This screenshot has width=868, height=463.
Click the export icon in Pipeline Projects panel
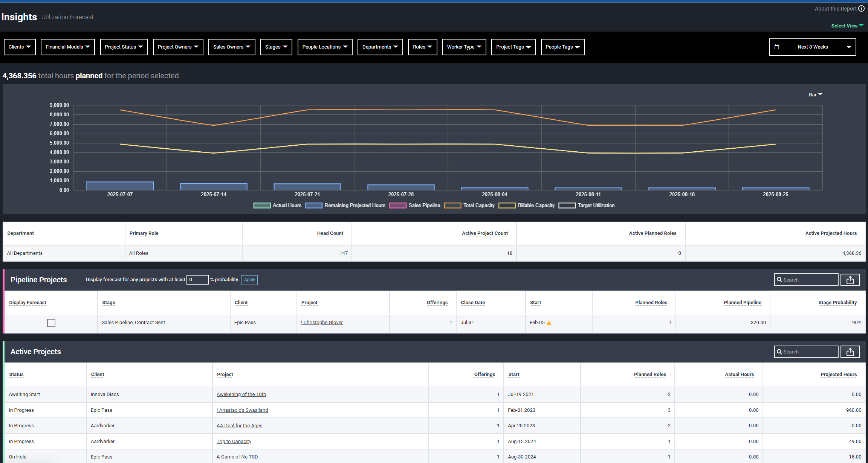coord(850,280)
